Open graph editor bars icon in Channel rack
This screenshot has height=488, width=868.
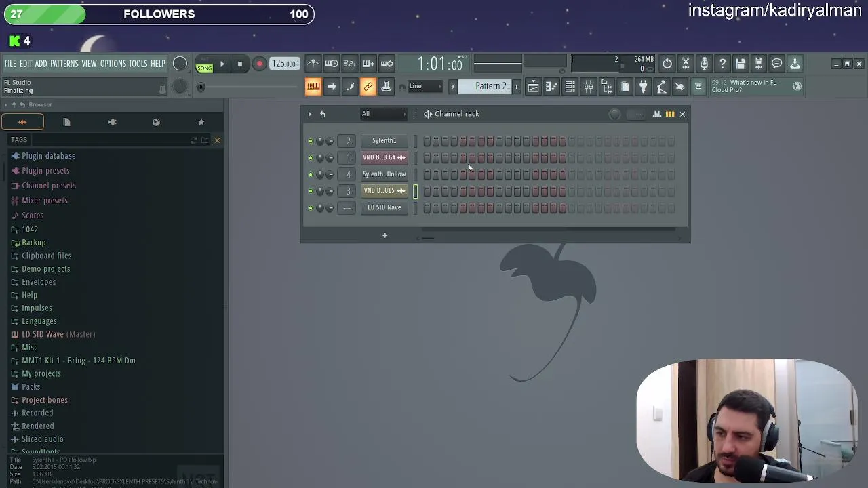click(656, 114)
